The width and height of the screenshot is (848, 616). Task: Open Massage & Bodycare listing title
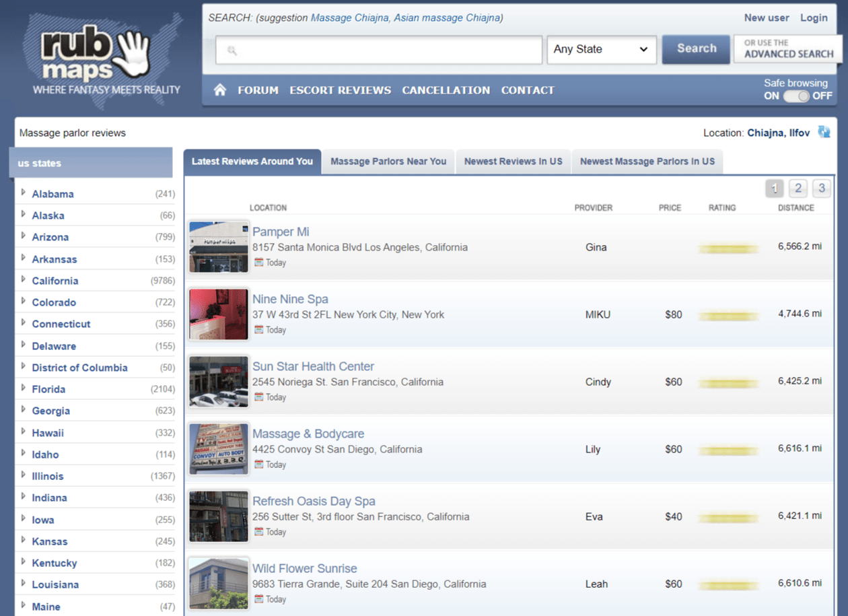pos(308,434)
